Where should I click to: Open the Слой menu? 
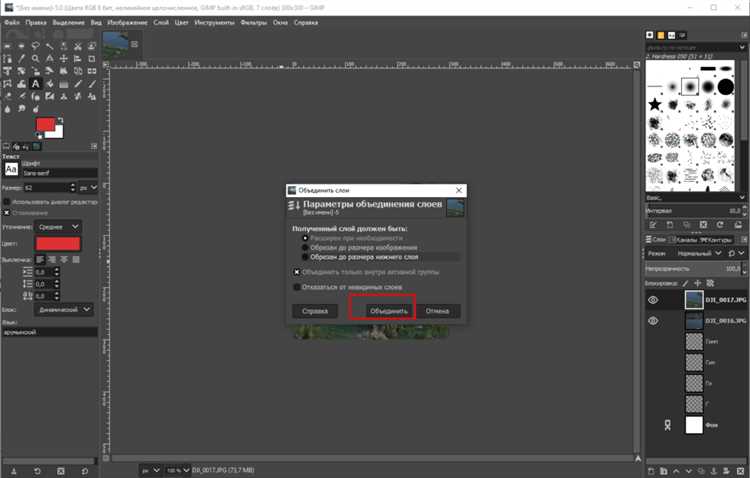click(x=161, y=22)
